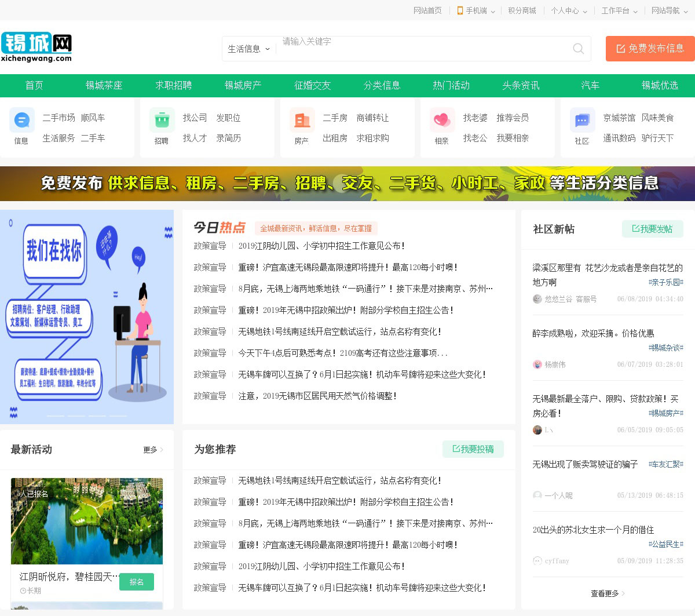Open the 手机端 dropdown in top bar

[x=476, y=10]
